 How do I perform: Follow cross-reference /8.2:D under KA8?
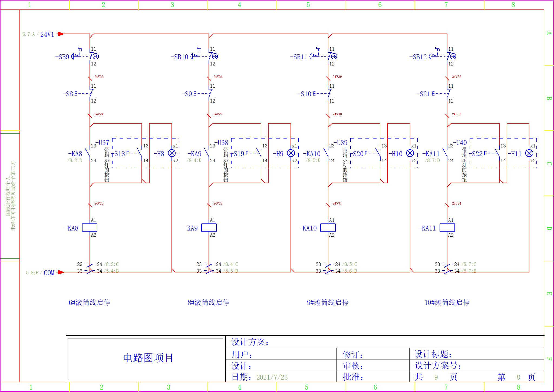75,160
